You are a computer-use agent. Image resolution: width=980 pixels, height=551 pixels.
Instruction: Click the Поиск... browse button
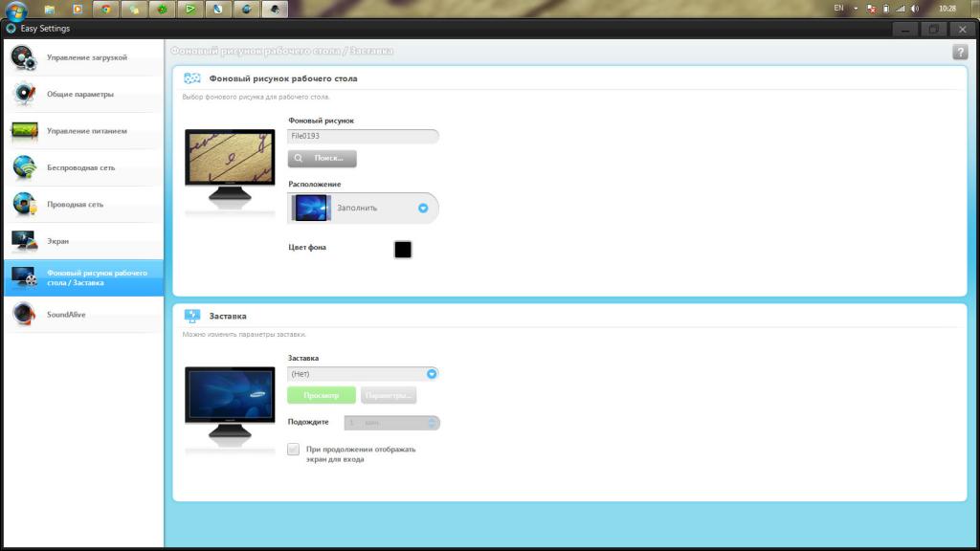click(322, 158)
